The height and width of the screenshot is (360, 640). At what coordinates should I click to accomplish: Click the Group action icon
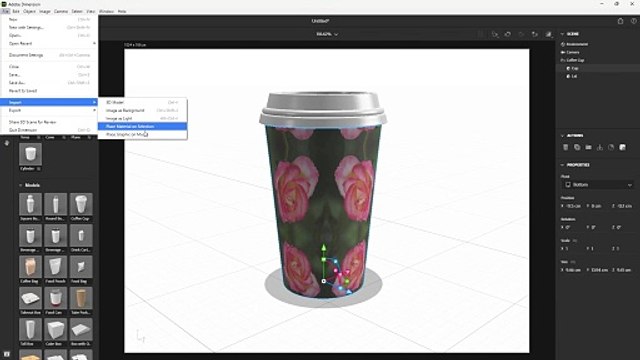589,147
